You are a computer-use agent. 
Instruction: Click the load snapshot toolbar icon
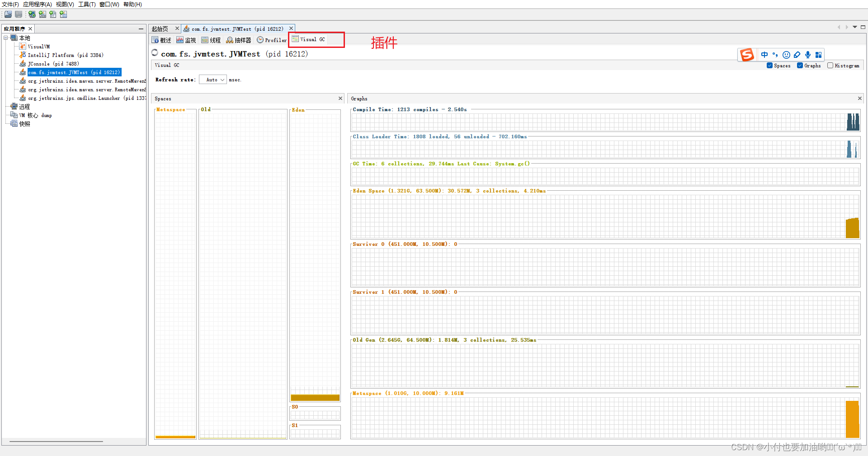[8, 14]
